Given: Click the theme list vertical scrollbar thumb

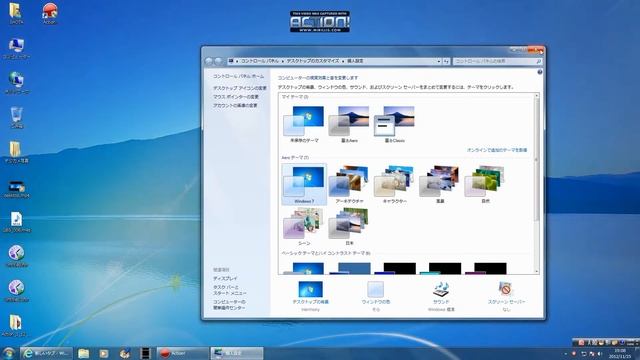Looking at the screenshot, I should pos(537,160).
